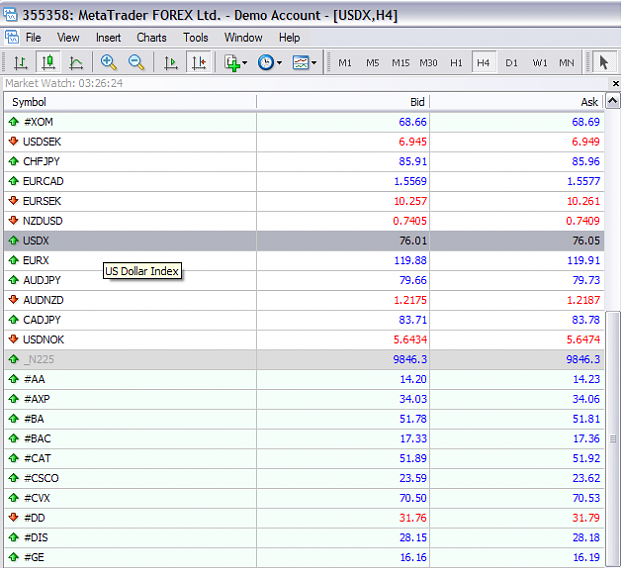
Task: Select the CHFJPY symbol row
Action: 304,161
